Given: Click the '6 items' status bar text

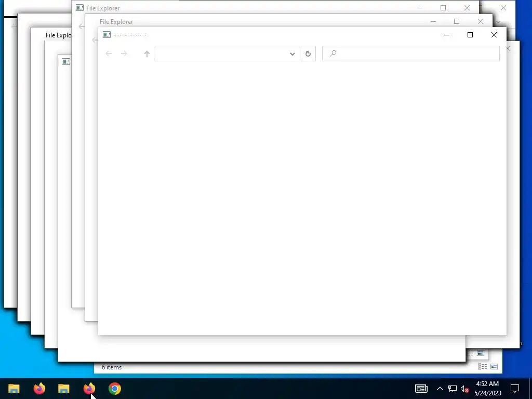Looking at the screenshot, I should point(112,367).
